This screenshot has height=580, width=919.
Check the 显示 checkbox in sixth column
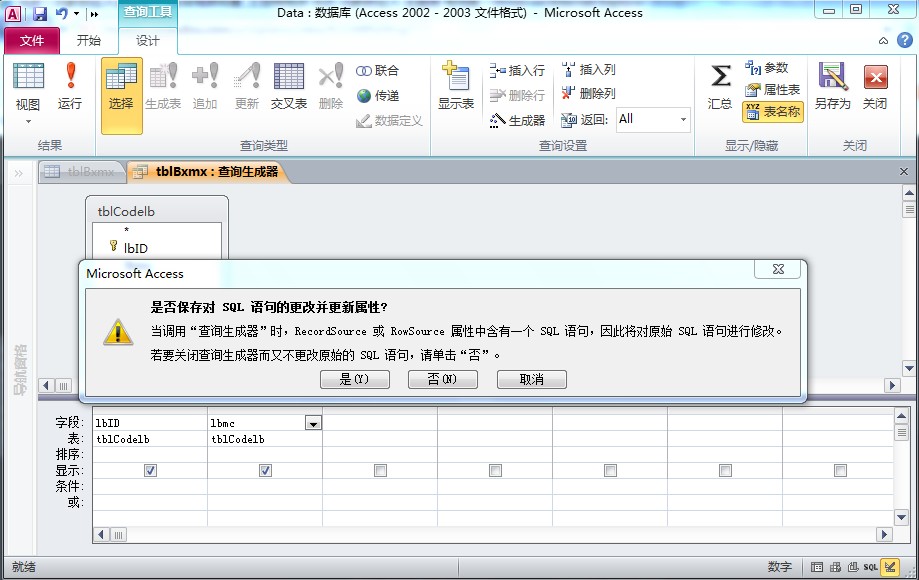(x=725, y=470)
